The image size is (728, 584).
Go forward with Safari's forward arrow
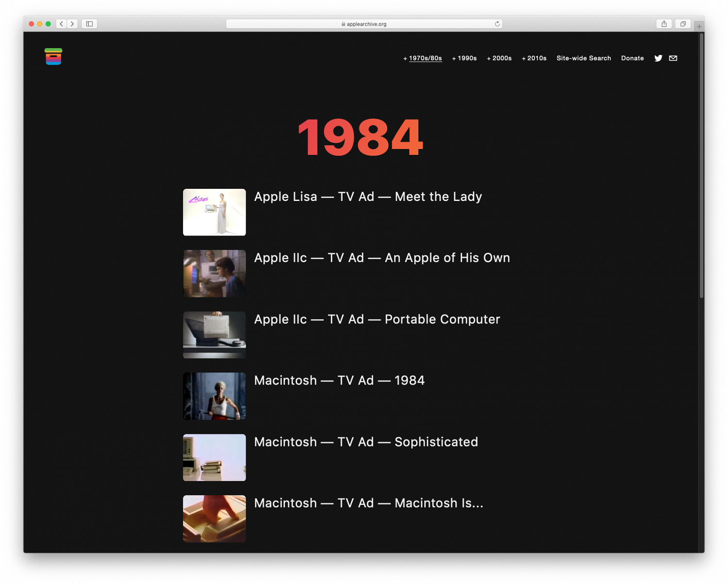(72, 24)
